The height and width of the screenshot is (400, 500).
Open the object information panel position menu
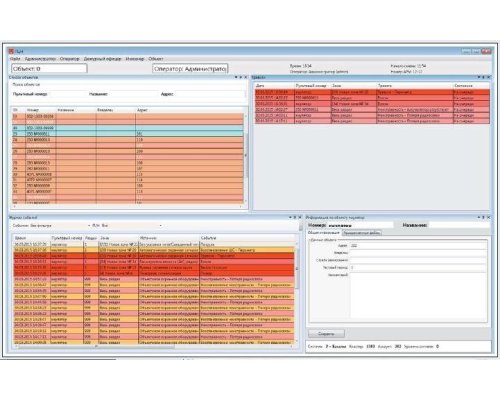(x=478, y=217)
